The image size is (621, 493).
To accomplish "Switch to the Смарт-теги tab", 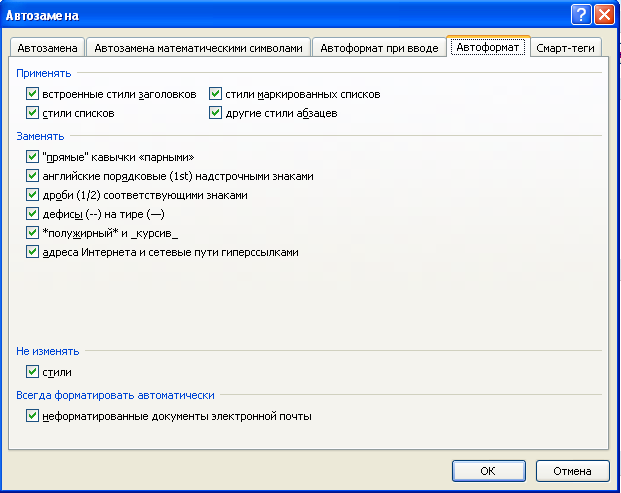I will (x=565, y=48).
